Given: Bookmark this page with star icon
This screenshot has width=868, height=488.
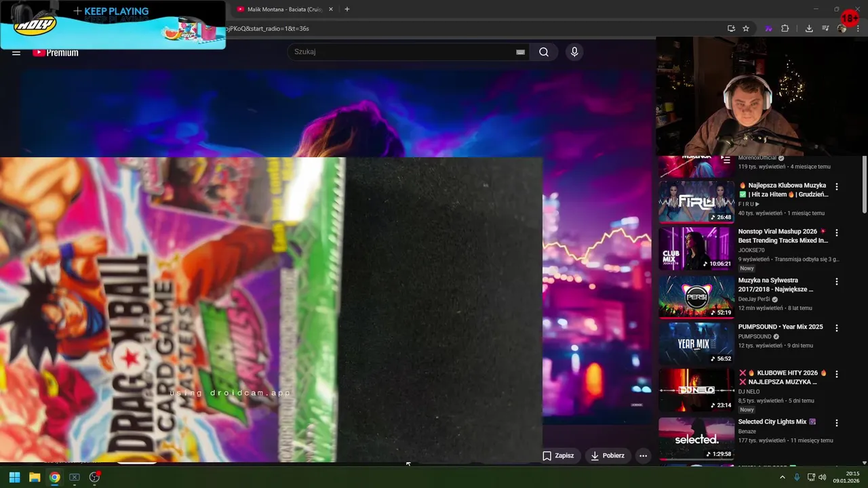Looking at the screenshot, I should pos(746,28).
